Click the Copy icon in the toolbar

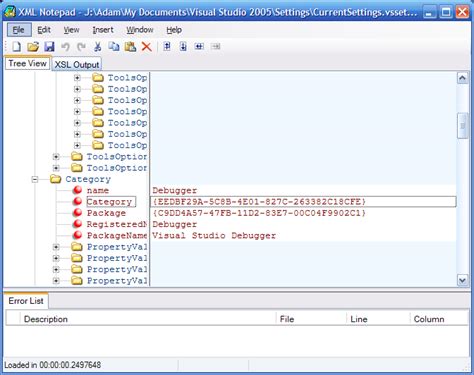[114, 47]
